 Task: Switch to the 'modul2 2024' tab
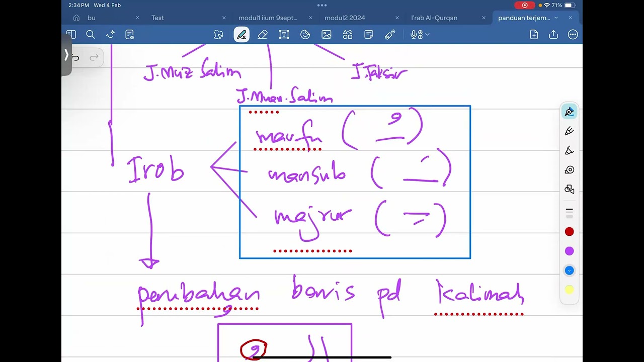point(345,18)
